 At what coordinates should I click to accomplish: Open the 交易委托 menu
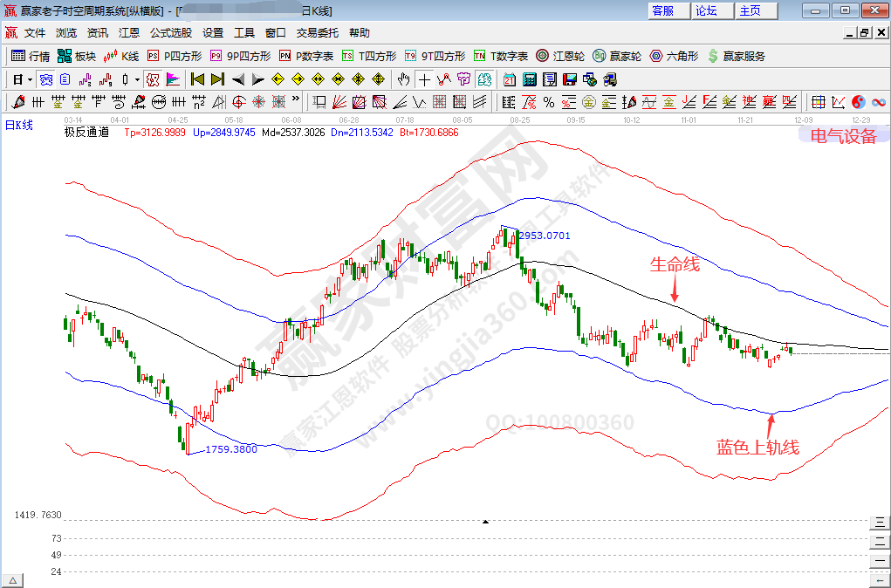[x=318, y=33]
